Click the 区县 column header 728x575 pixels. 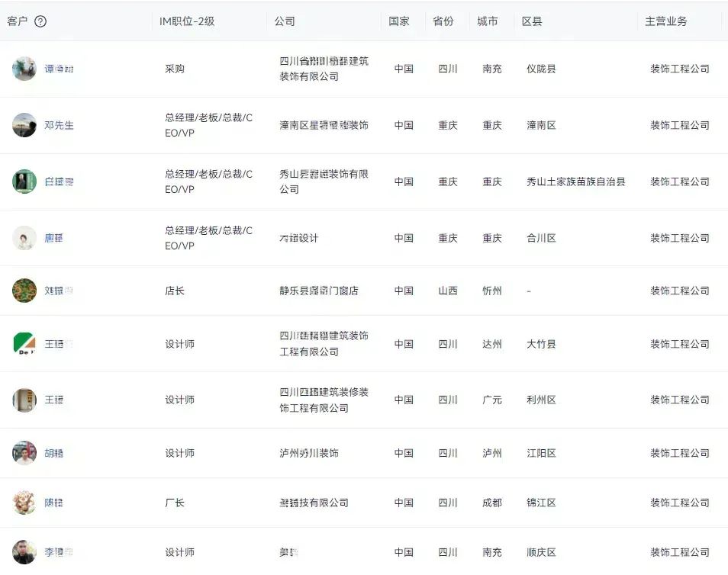click(533, 21)
